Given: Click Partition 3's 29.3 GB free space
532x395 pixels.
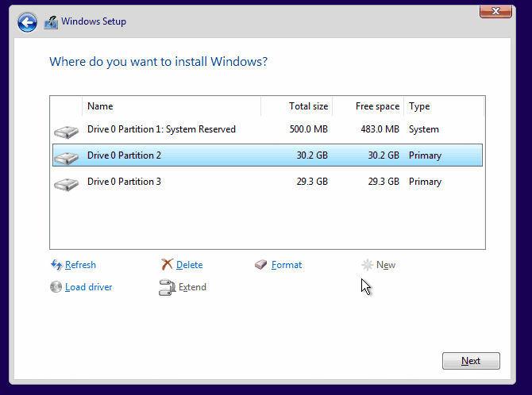Looking at the screenshot, I should click(384, 182).
